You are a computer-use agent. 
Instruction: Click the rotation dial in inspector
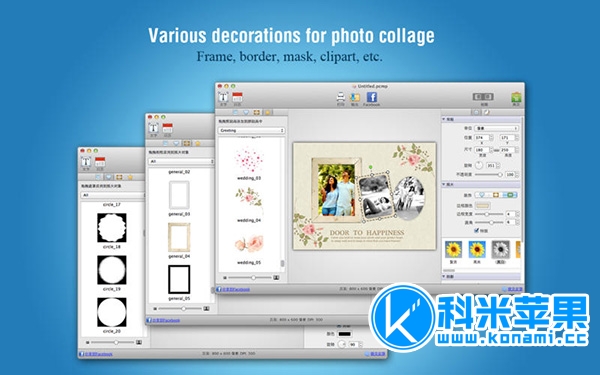pyautogui.click(x=479, y=165)
